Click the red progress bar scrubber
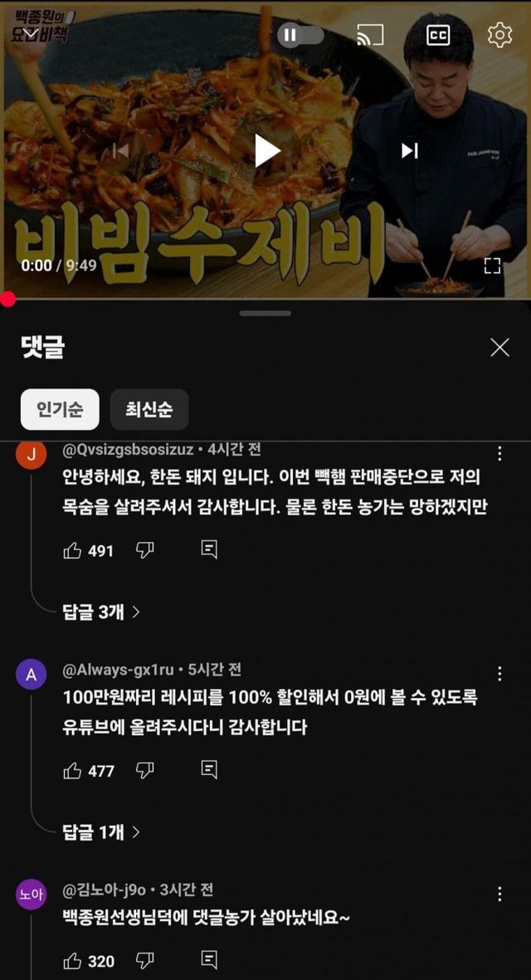Image resolution: width=531 pixels, height=980 pixels. [x=8, y=300]
